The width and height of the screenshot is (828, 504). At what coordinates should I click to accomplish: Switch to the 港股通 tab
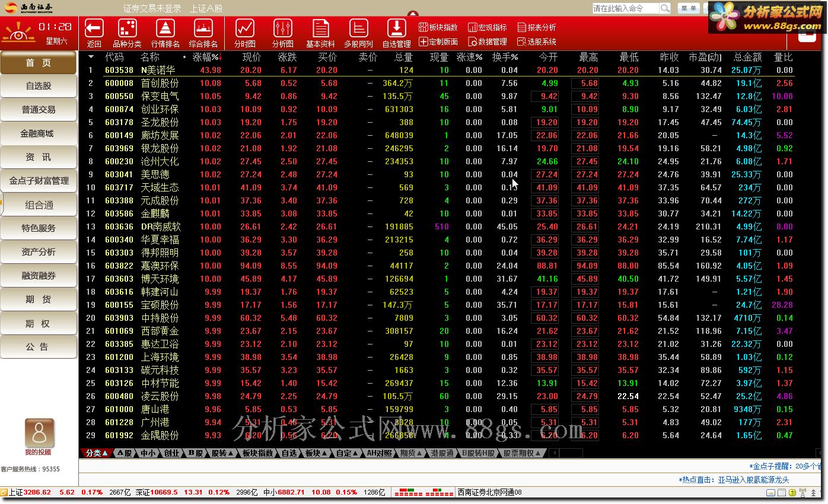point(442,453)
